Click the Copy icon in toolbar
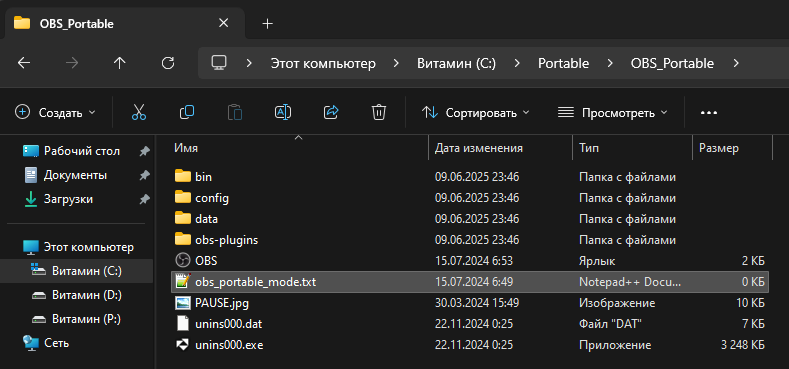 (x=187, y=112)
